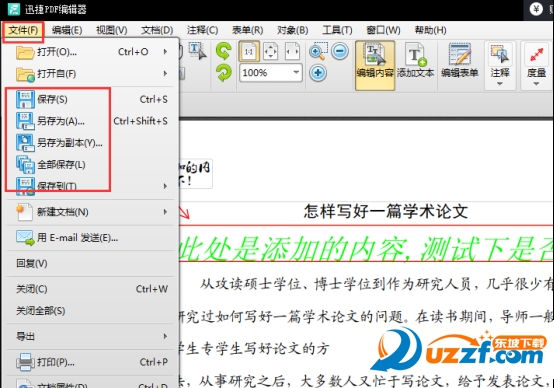The height and width of the screenshot is (388, 554).
Task: Open the 工具(T) menu
Action: [x=337, y=30]
